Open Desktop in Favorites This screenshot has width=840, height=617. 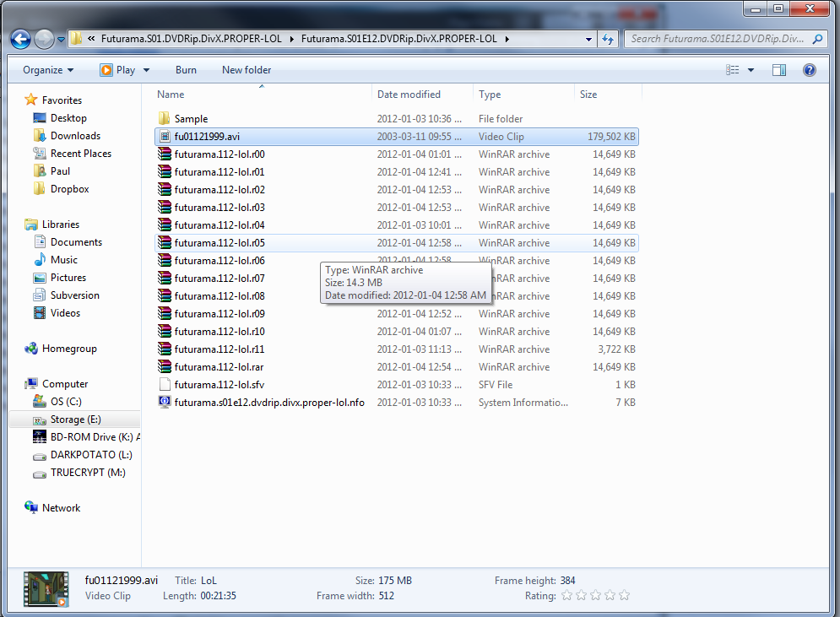pyautogui.click(x=68, y=118)
